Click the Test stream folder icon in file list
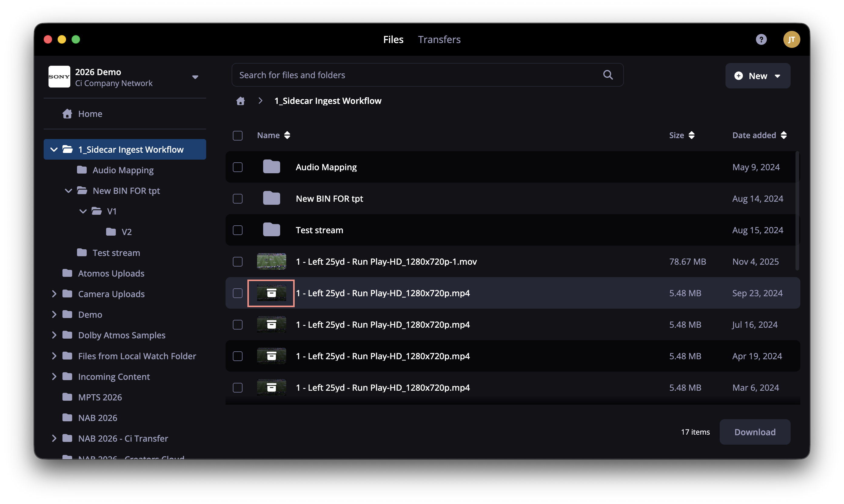The image size is (844, 504). click(x=271, y=230)
